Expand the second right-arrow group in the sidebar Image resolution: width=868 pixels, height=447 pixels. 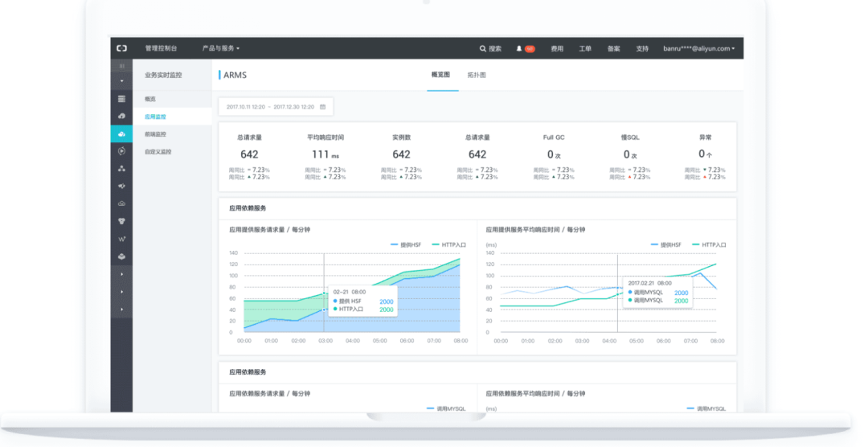pyautogui.click(x=122, y=292)
